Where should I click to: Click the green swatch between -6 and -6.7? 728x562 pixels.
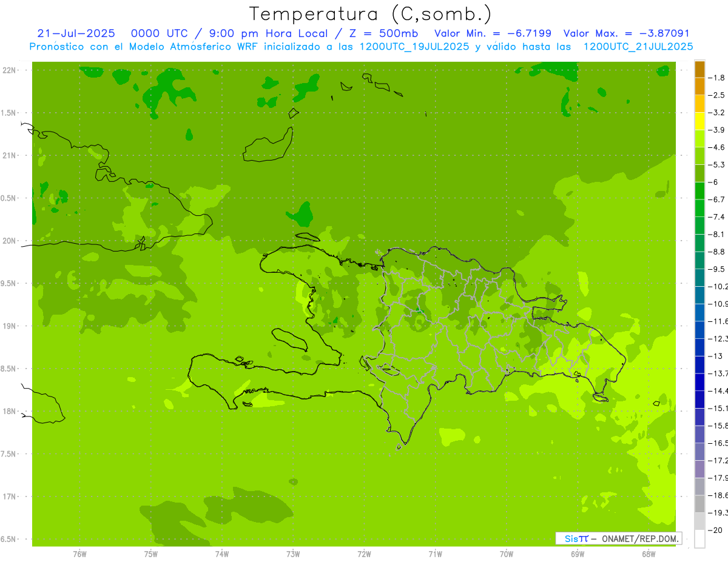(699, 191)
